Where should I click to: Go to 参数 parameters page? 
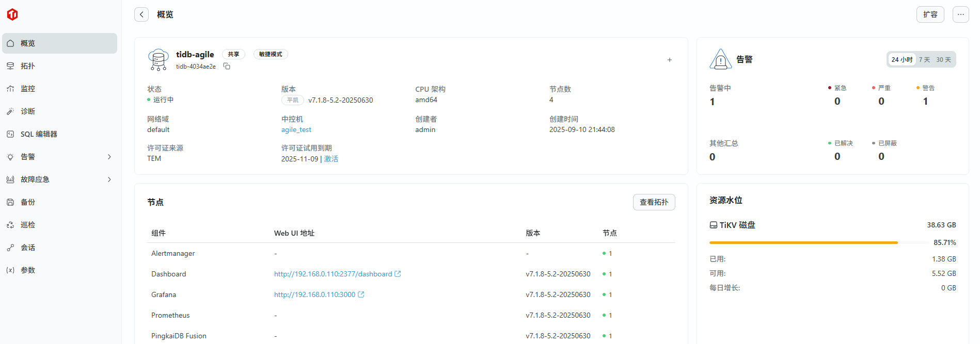tap(28, 270)
